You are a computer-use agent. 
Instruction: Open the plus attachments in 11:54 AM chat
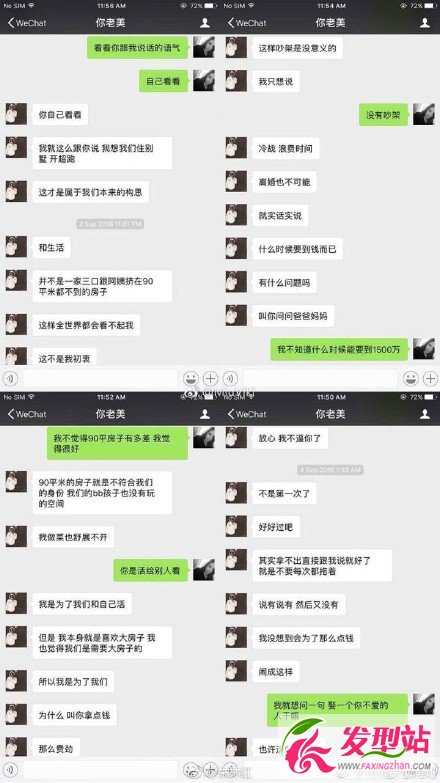pyautogui.click(x=431, y=379)
